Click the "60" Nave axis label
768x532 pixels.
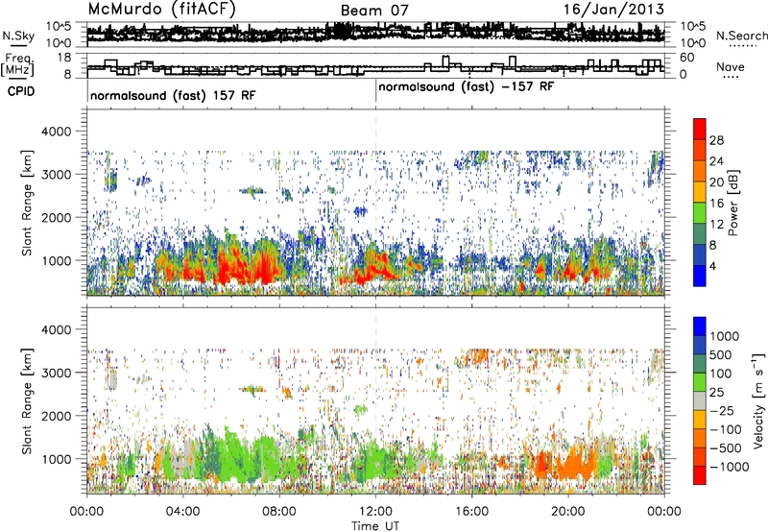[687, 58]
